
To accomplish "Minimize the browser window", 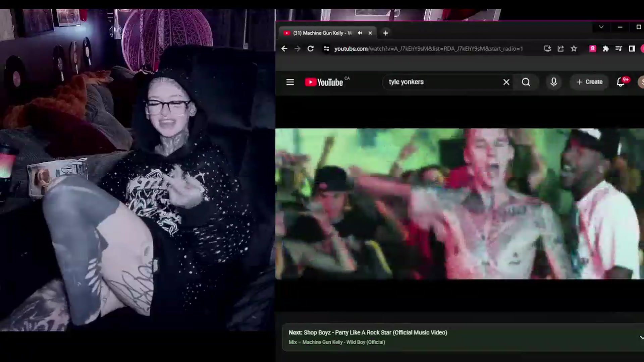I will pyautogui.click(x=620, y=27).
